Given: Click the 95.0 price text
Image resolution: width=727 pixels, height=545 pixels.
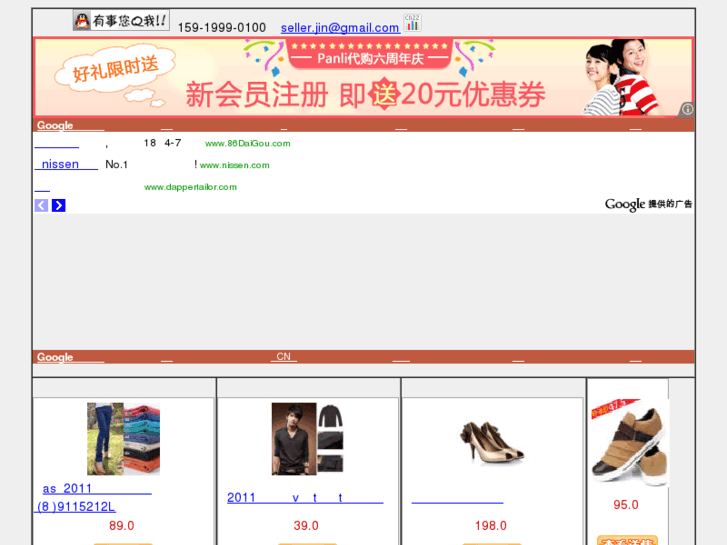Looking at the screenshot, I should (626, 505).
